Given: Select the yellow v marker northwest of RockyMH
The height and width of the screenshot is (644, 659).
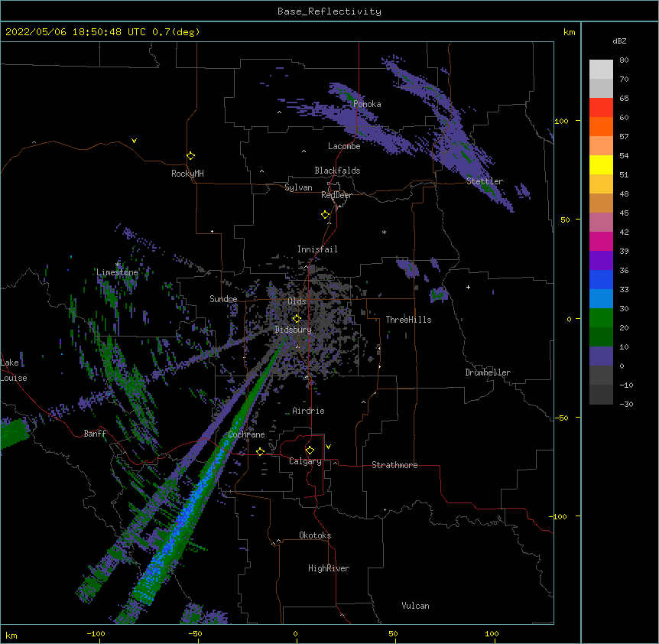Looking at the screenshot, I should click(134, 141).
